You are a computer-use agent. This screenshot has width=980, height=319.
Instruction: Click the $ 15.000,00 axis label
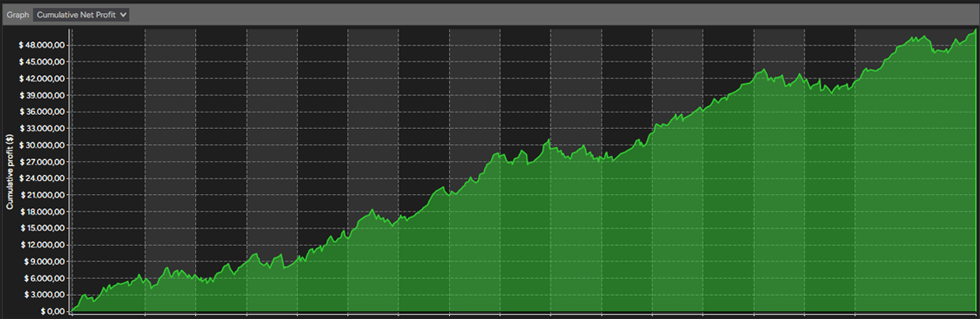44,228
